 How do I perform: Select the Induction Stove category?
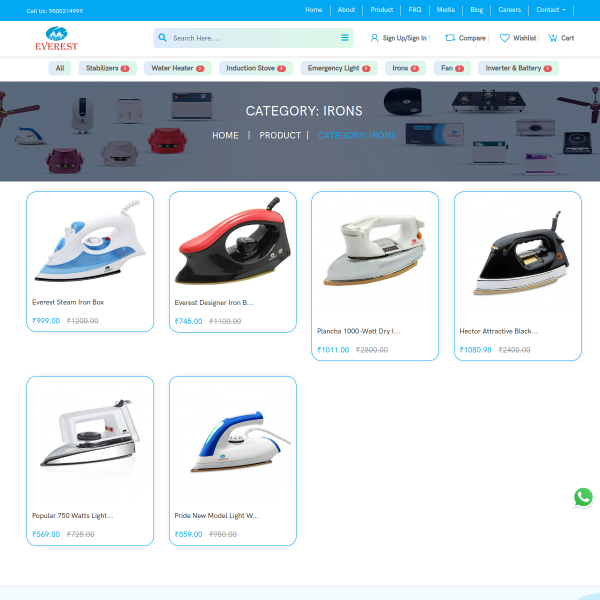pos(256,68)
